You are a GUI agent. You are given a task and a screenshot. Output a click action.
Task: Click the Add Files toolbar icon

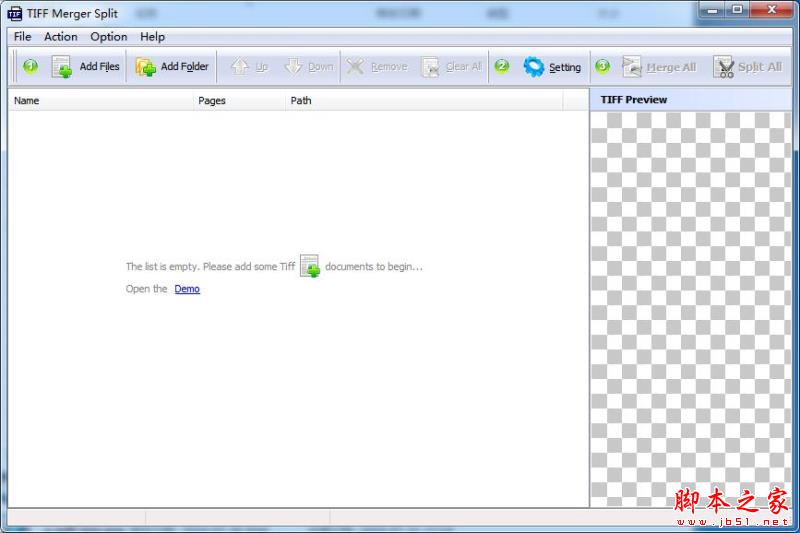click(x=62, y=67)
